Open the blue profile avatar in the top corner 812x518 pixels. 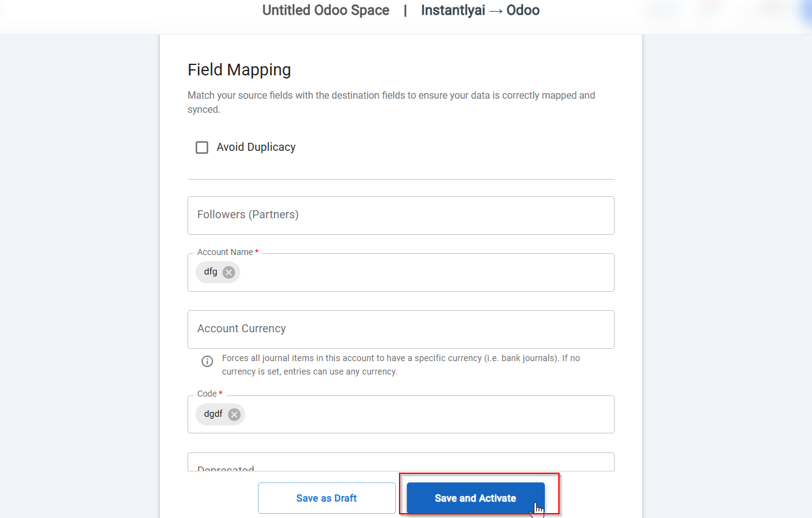tap(806, 11)
